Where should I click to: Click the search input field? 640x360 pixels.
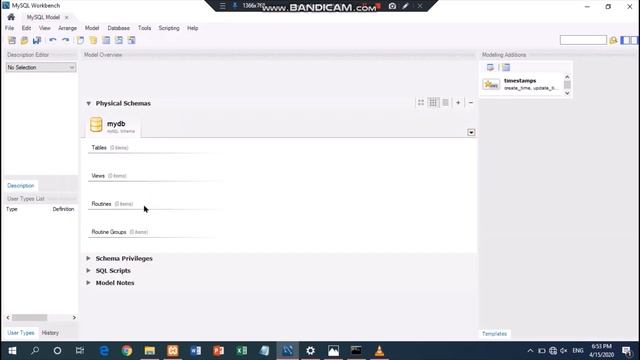click(583, 40)
